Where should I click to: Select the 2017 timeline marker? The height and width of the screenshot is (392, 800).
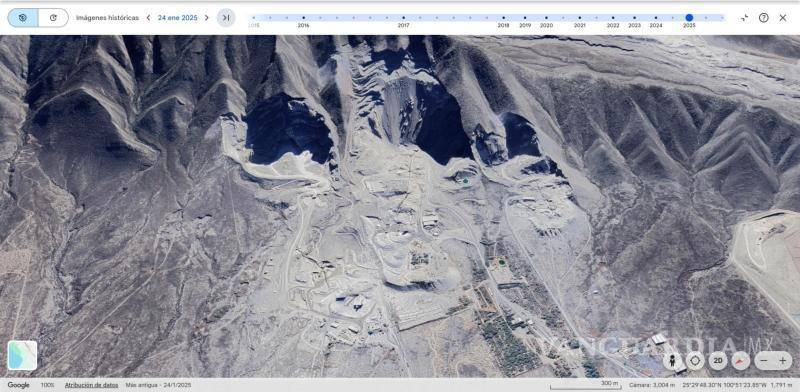tap(403, 18)
